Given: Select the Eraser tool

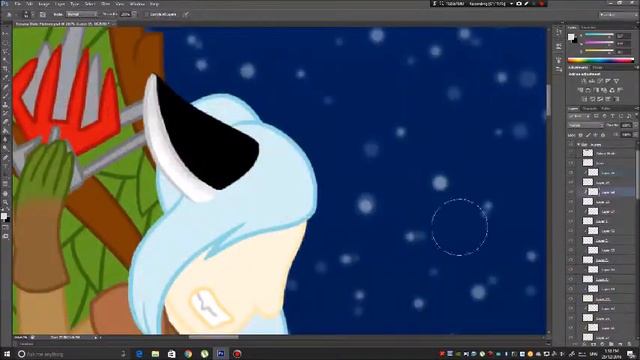Looking at the screenshot, I should [x=5, y=122].
